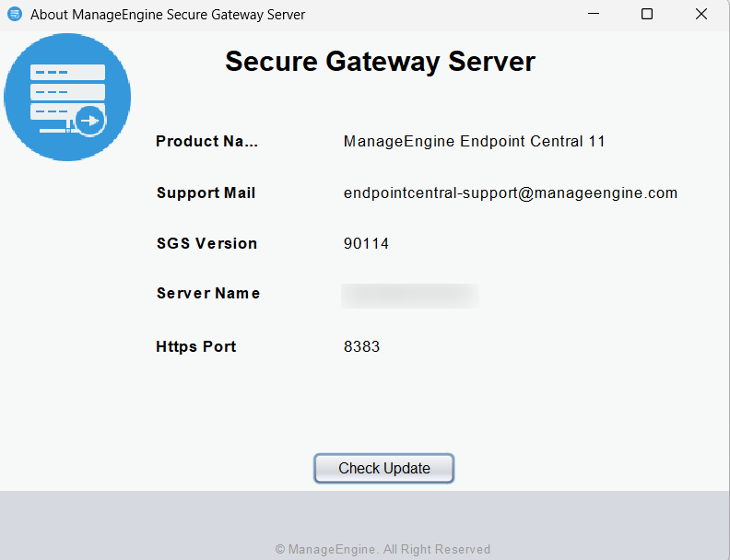The width and height of the screenshot is (730, 560).
Task: Click the 'About ManageEngine Secure Gateway Server' title
Action: tap(168, 15)
